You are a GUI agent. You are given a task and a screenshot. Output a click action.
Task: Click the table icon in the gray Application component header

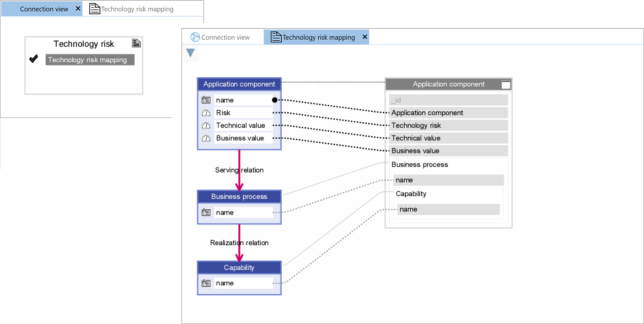pyautogui.click(x=506, y=84)
